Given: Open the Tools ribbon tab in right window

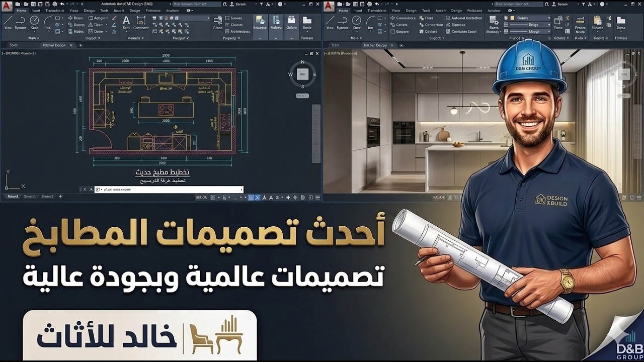Looking at the screenshot, I should (426, 11).
